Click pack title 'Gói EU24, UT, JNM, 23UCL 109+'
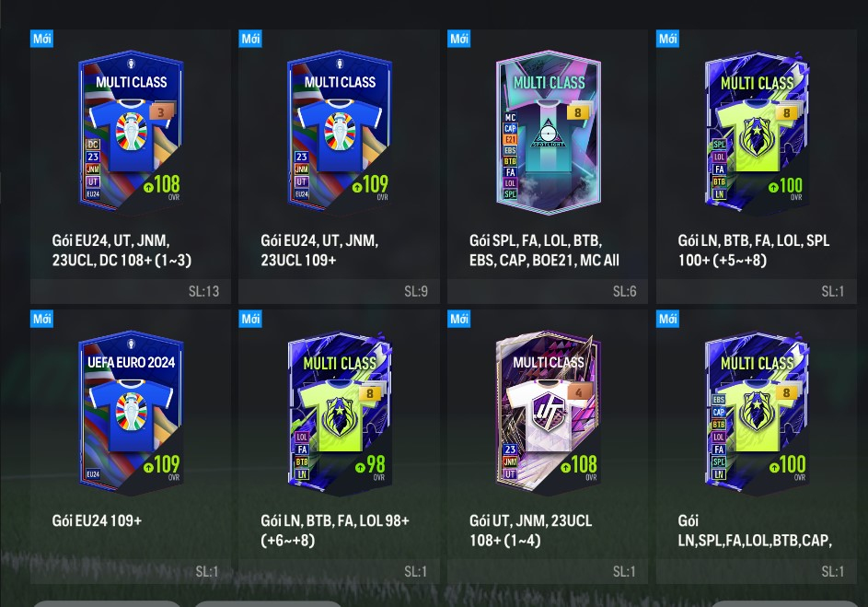The height and width of the screenshot is (607, 868). (x=319, y=251)
